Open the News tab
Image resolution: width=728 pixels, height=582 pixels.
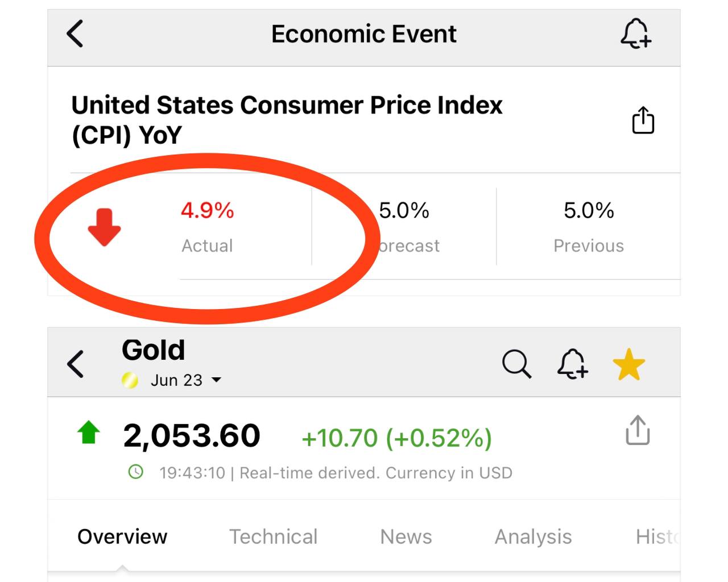point(406,537)
